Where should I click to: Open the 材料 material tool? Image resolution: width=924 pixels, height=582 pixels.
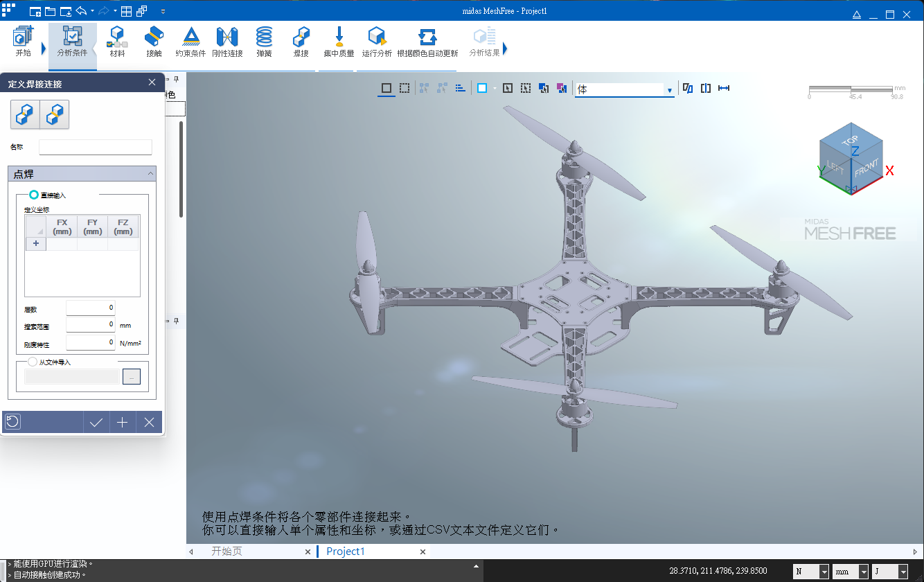point(117,41)
